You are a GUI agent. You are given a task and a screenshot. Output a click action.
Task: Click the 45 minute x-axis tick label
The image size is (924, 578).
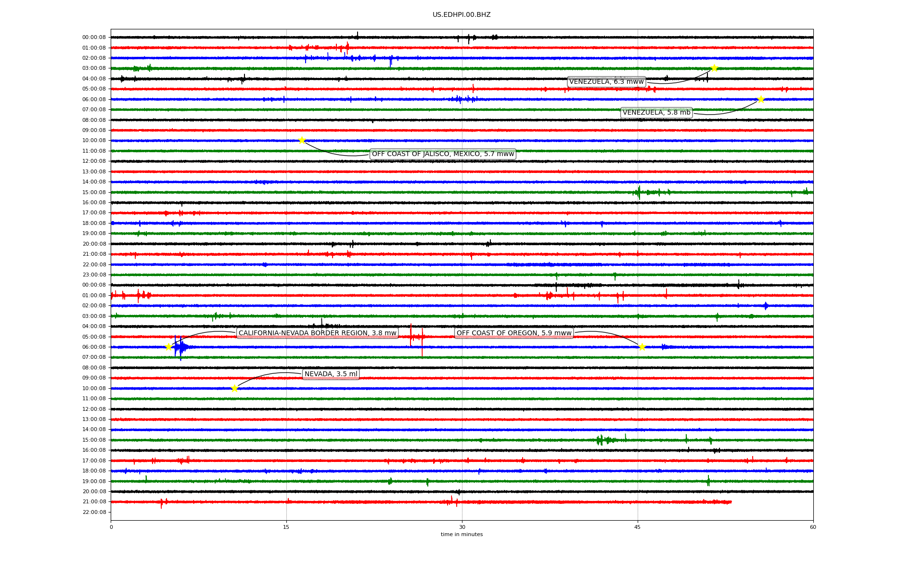638,527
